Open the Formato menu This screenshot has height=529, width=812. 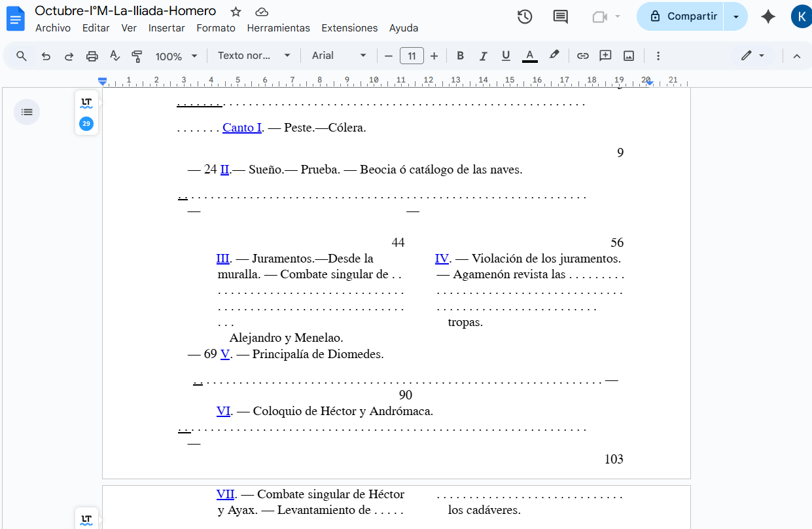pyautogui.click(x=216, y=28)
